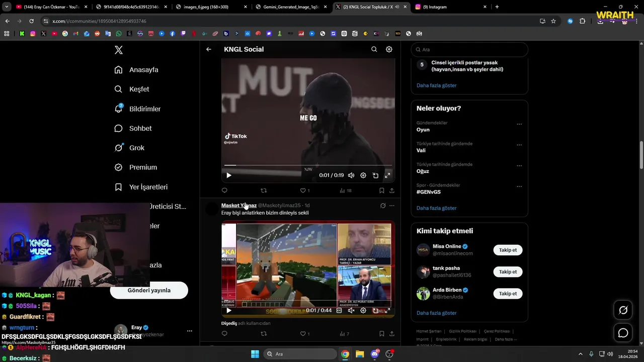
Task: Bookmark the first video post
Action: (x=381, y=191)
